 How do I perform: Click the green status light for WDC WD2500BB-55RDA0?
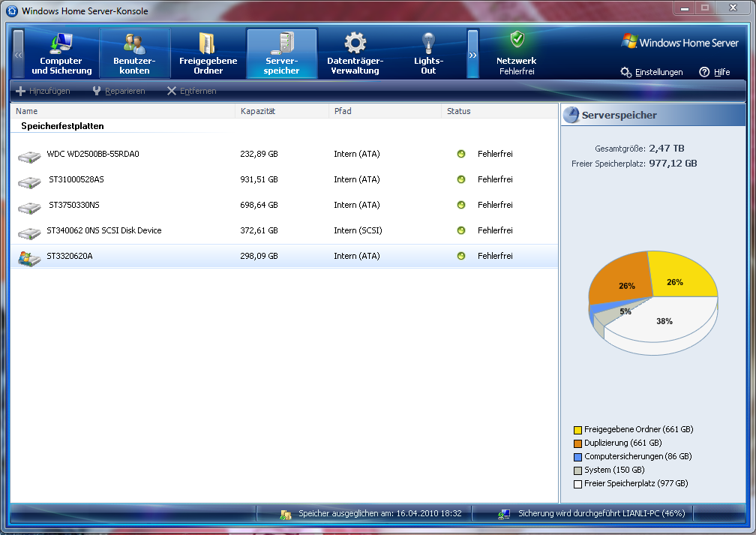[461, 154]
